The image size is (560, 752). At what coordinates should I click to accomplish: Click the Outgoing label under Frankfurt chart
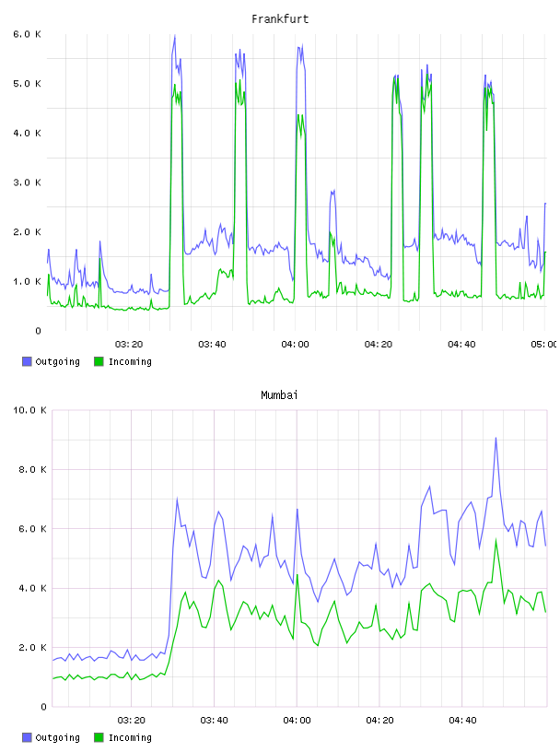57,362
